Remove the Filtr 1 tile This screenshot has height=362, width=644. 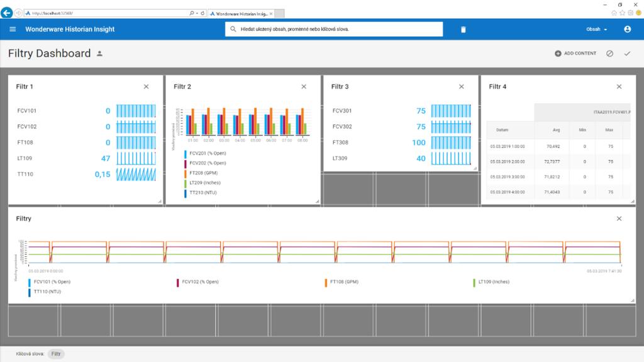tap(146, 87)
